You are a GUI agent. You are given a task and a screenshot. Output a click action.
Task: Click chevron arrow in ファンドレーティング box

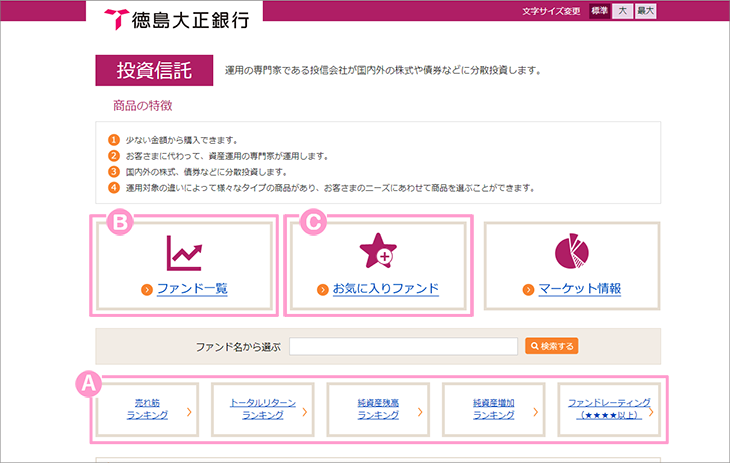click(651, 412)
